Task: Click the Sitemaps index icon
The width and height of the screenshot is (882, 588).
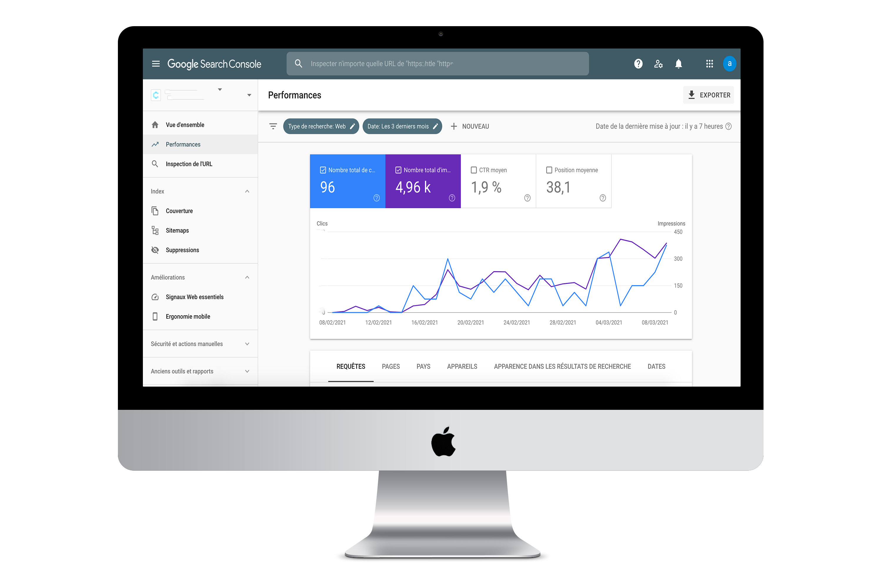Action: coord(156,230)
